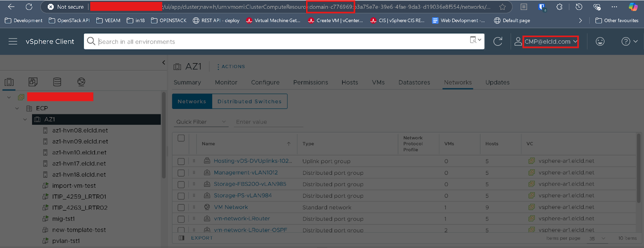Click the navigator tree vertical scrollbar
This screenshot has height=248, width=644.
coord(163,135)
